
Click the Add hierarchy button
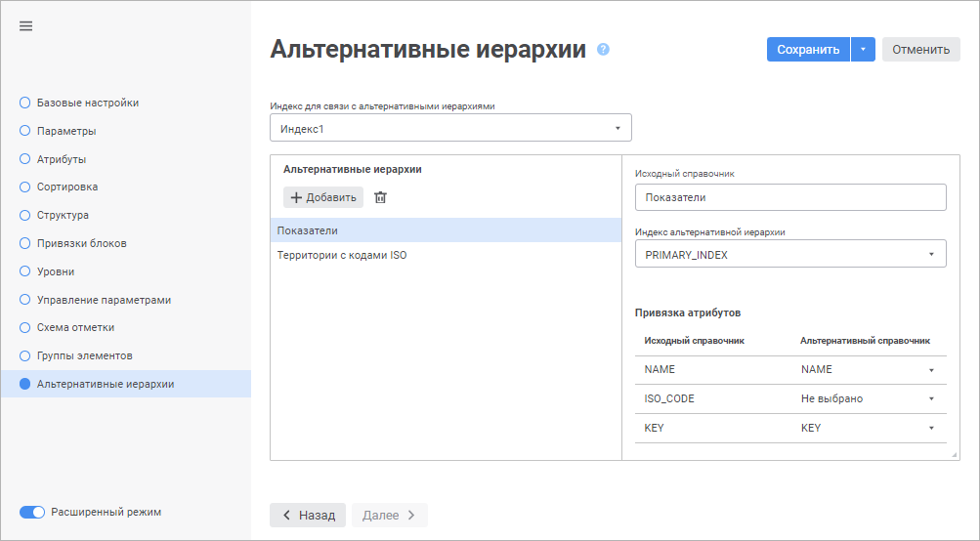point(323,197)
